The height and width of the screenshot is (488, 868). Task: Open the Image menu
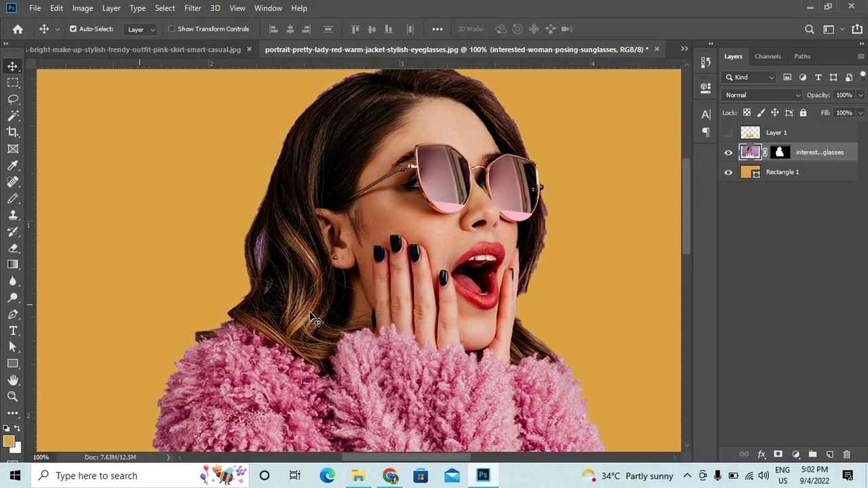coord(83,8)
